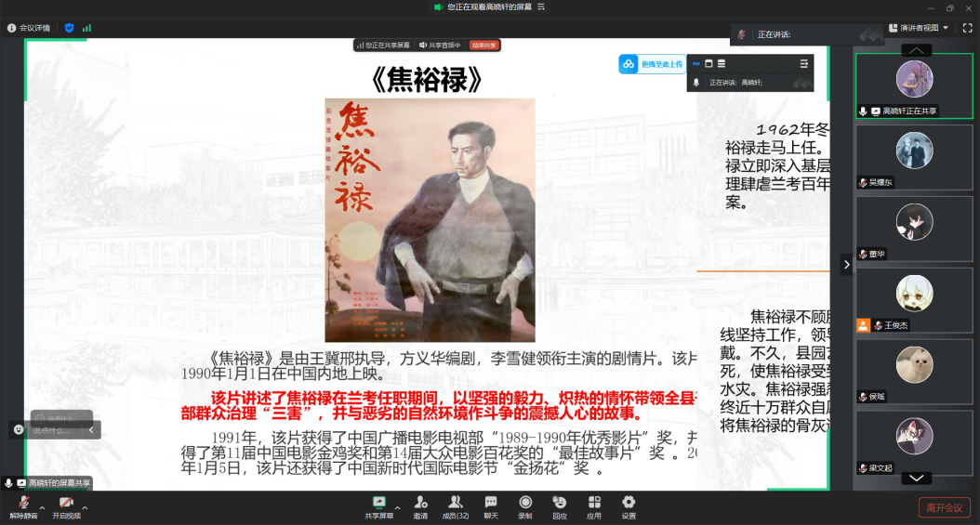Open the 共享屏幕 share screen tool

click(x=378, y=503)
